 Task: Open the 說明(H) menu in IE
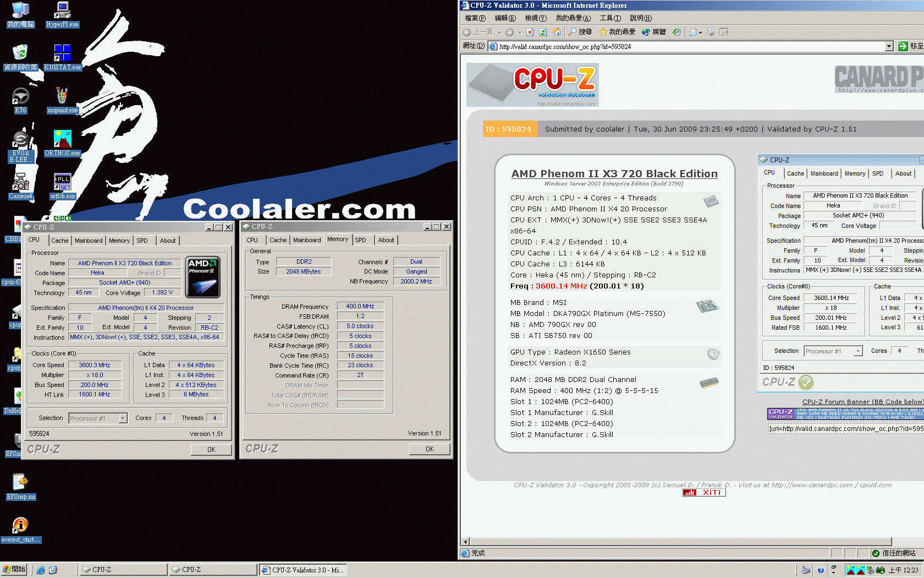click(641, 18)
